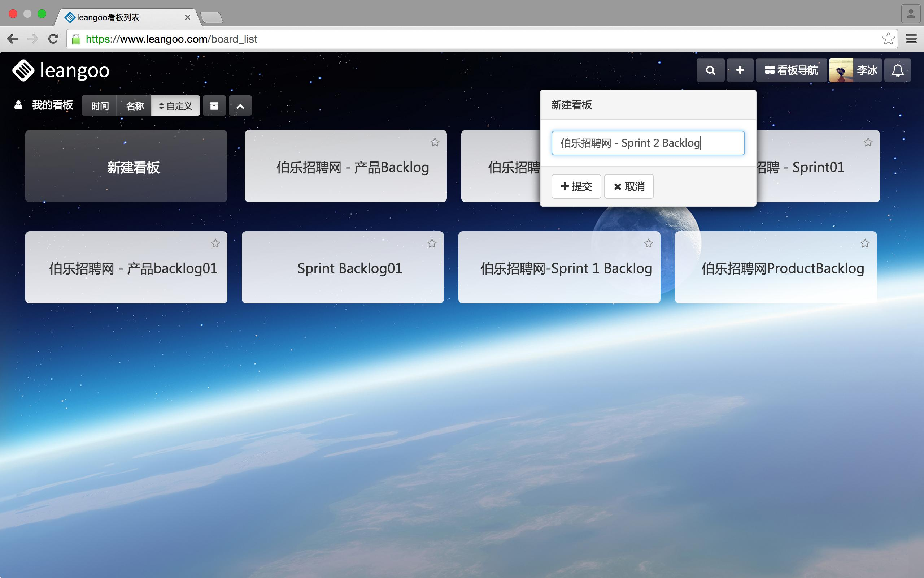Star the 产品backlog01 board
The width and height of the screenshot is (924, 578).
(215, 243)
